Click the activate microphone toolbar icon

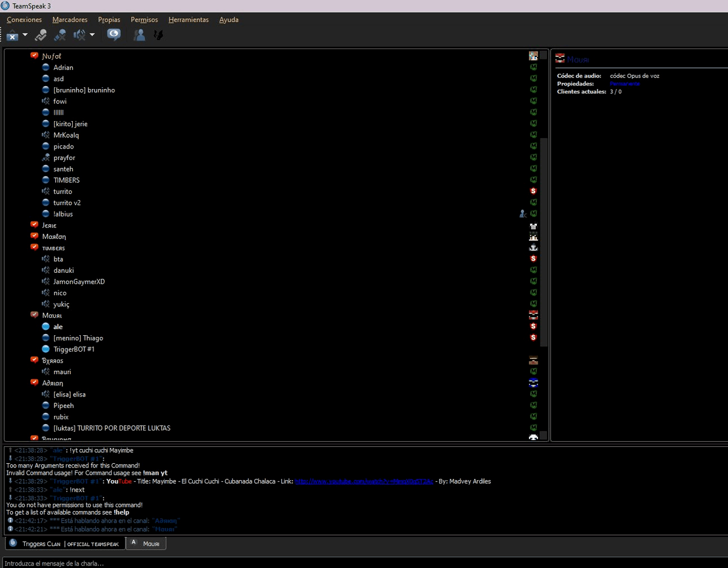pos(41,35)
